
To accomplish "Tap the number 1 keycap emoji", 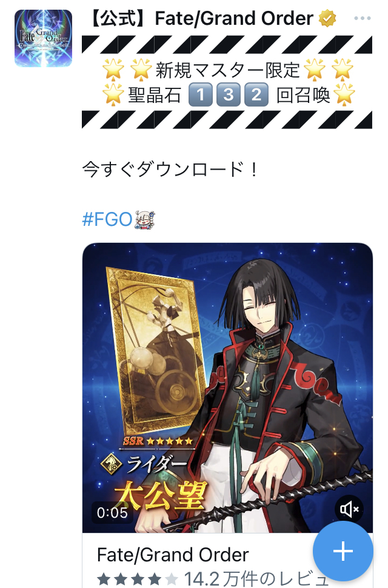I will click(201, 94).
